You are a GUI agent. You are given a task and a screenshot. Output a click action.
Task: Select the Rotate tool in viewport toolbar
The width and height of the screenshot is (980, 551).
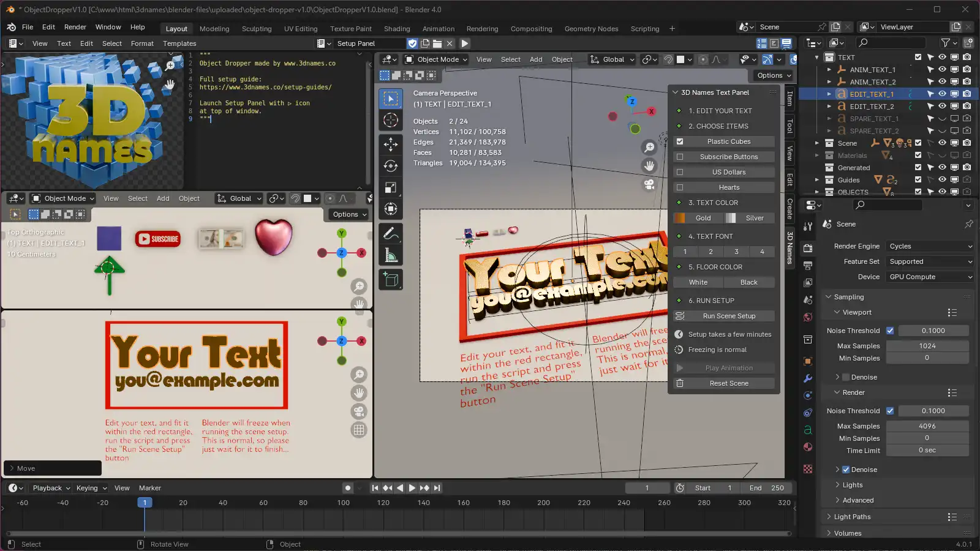pyautogui.click(x=391, y=166)
